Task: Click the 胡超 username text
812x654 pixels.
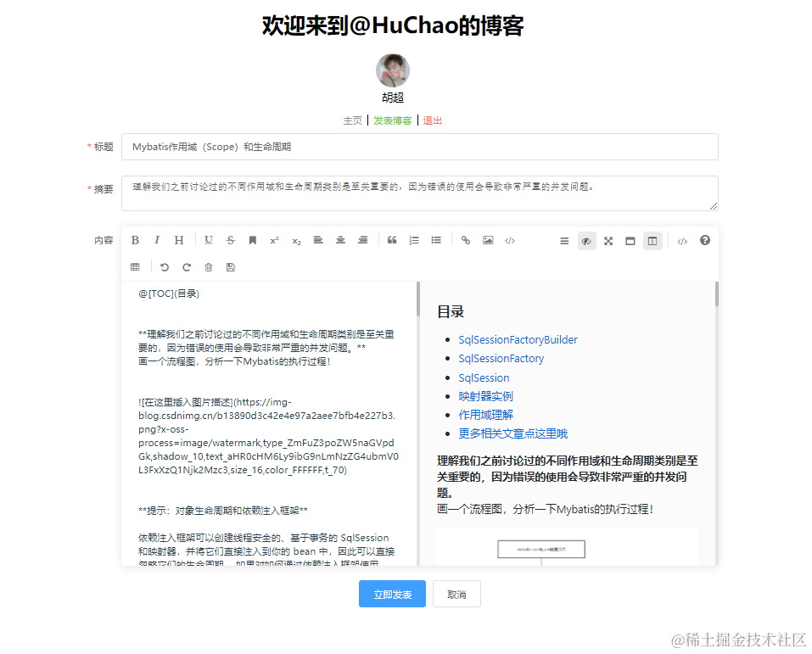Action: 393,98
